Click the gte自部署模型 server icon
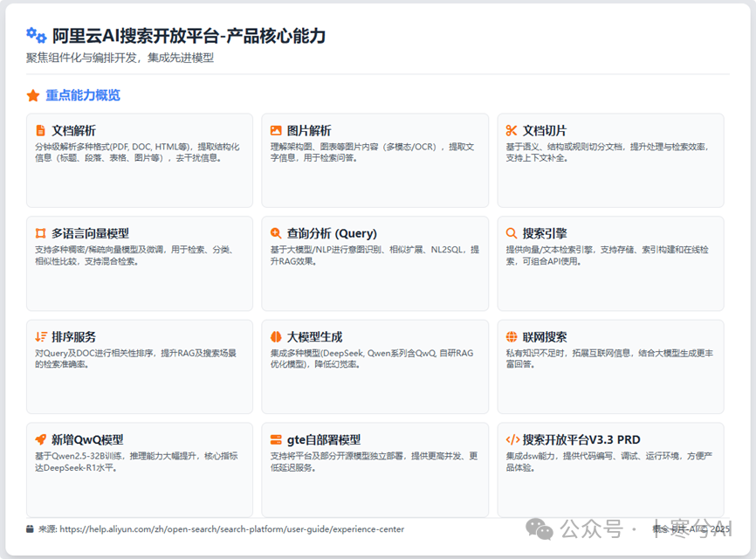The image size is (756, 559). point(276,439)
